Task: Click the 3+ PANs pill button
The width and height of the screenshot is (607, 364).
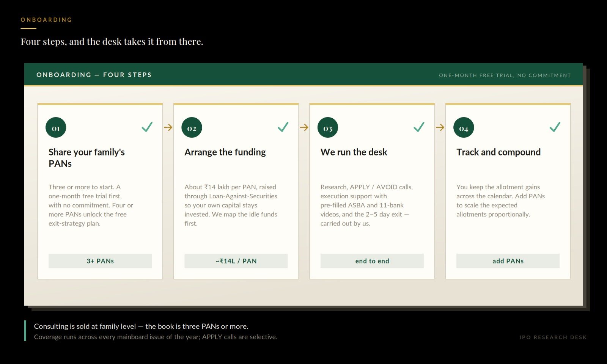Action: click(100, 261)
